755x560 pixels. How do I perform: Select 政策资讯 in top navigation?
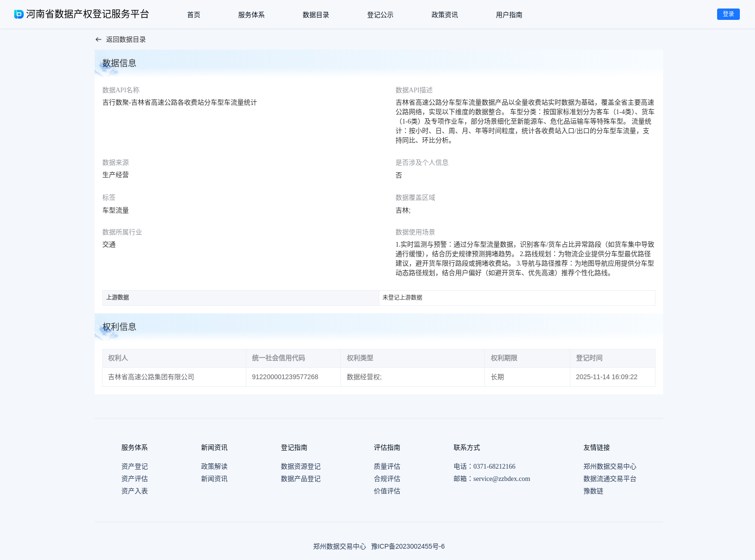coord(445,15)
